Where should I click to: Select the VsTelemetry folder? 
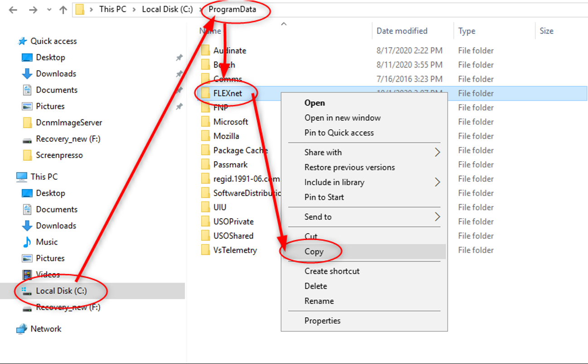click(x=235, y=250)
